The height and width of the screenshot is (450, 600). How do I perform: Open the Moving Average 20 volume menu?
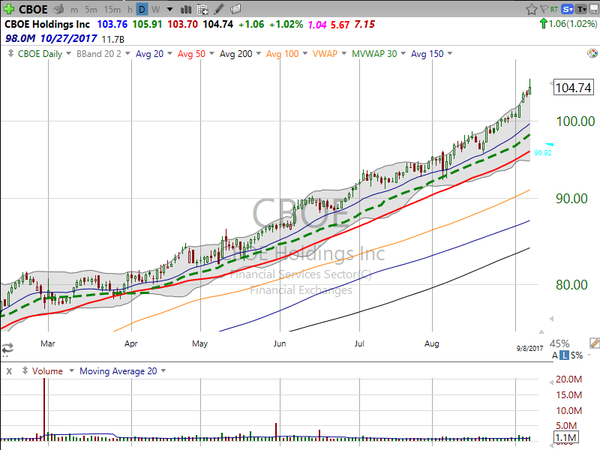(163, 371)
